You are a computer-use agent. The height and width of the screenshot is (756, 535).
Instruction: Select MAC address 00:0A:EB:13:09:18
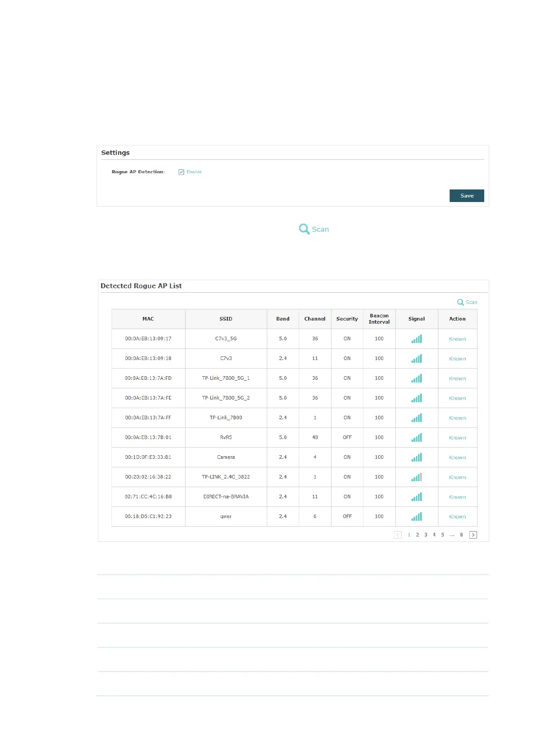148,358
